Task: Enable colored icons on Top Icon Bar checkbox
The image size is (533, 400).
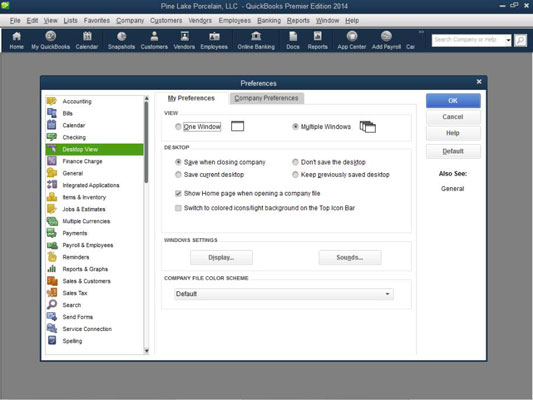Action: coord(178,208)
